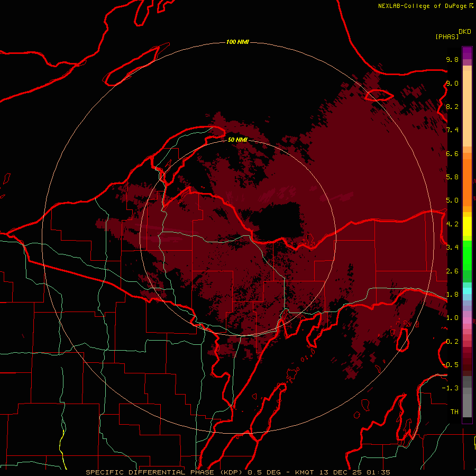
Task: Click the SPECIFIC DIFFERENTIAL PHASE (KDP) caption
Action: point(165,472)
